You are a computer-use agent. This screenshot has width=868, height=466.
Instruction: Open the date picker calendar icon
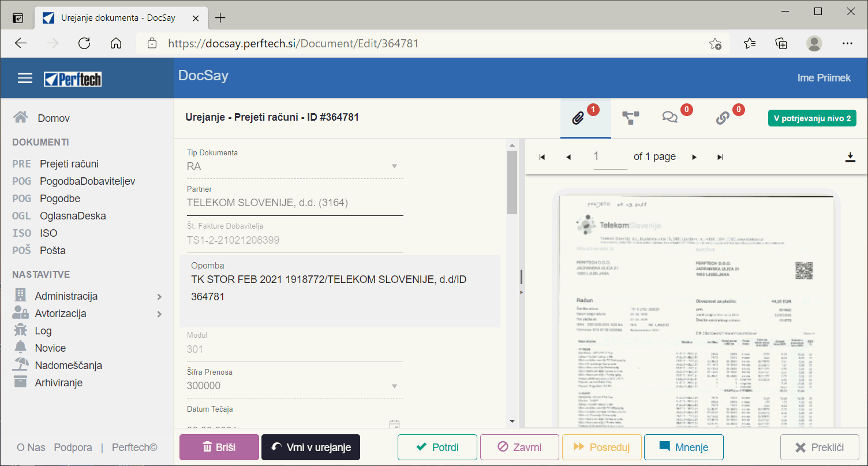[x=395, y=425]
